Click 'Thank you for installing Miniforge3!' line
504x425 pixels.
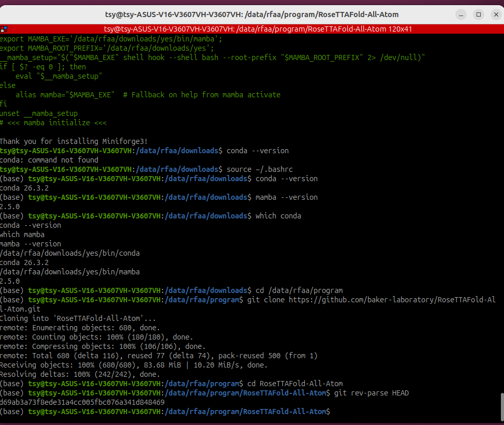(x=73, y=141)
